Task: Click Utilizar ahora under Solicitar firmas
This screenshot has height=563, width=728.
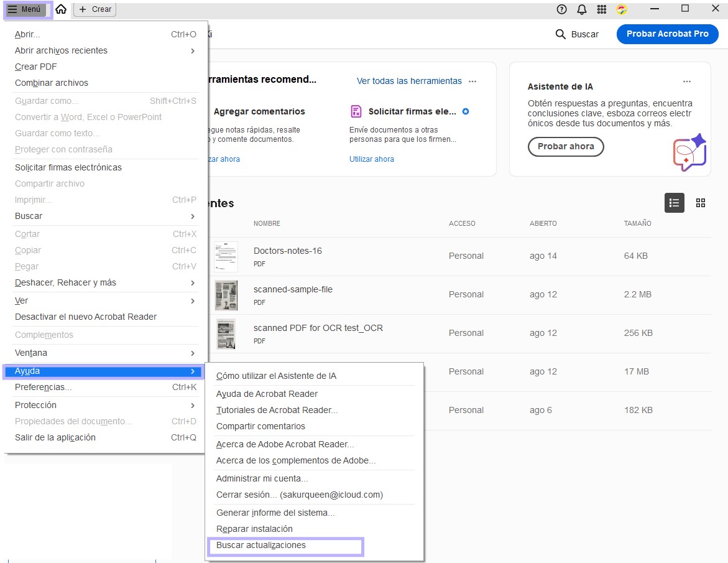Action: click(x=371, y=159)
